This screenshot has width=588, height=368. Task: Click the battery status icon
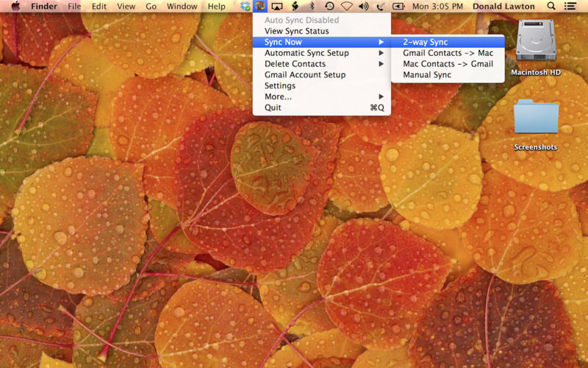click(398, 7)
